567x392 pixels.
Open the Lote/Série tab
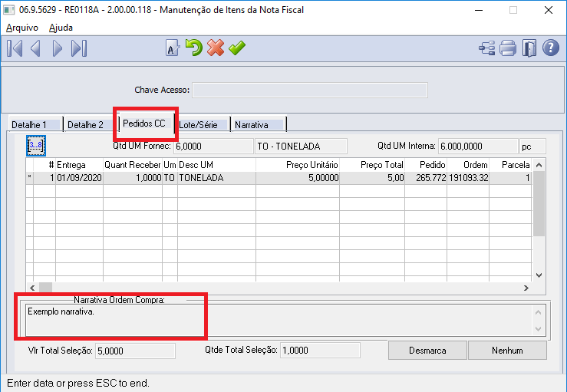coord(203,125)
